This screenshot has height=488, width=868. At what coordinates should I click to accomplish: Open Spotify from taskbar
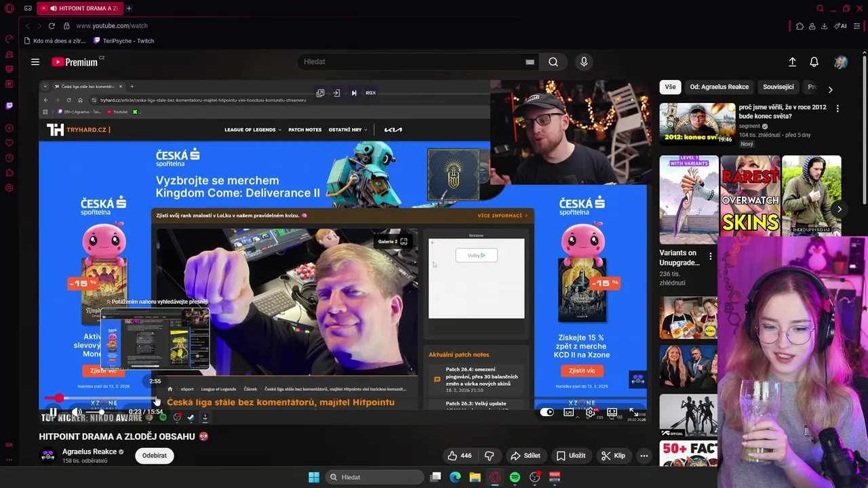[x=515, y=477]
